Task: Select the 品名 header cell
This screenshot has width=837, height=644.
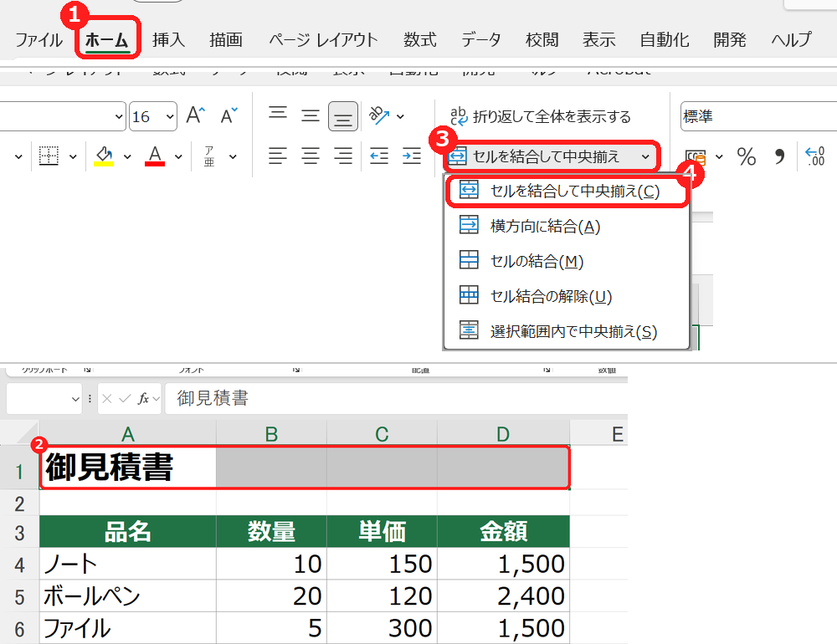Action: coord(127,531)
